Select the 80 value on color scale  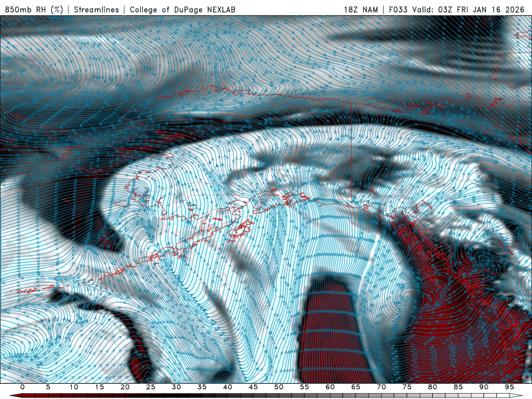pyautogui.click(x=433, y=387)
